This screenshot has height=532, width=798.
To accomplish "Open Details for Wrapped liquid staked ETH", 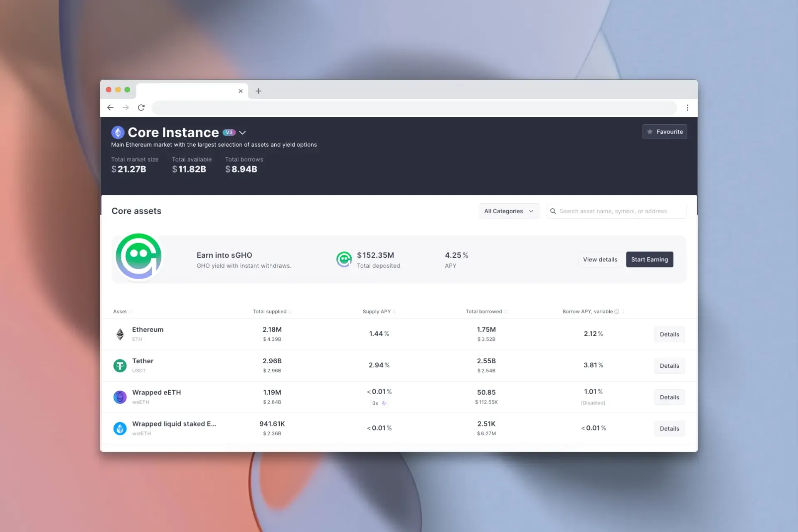I will (669, 429).
